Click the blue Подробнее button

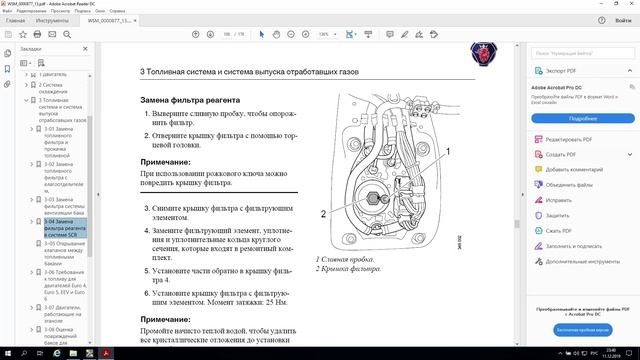coord(583,118)
